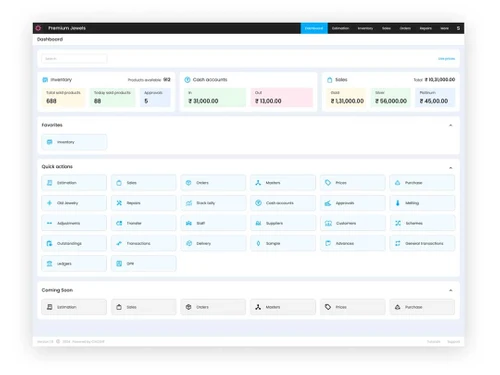Click the Inventory icon in Favorites

(x=49, y=142)
